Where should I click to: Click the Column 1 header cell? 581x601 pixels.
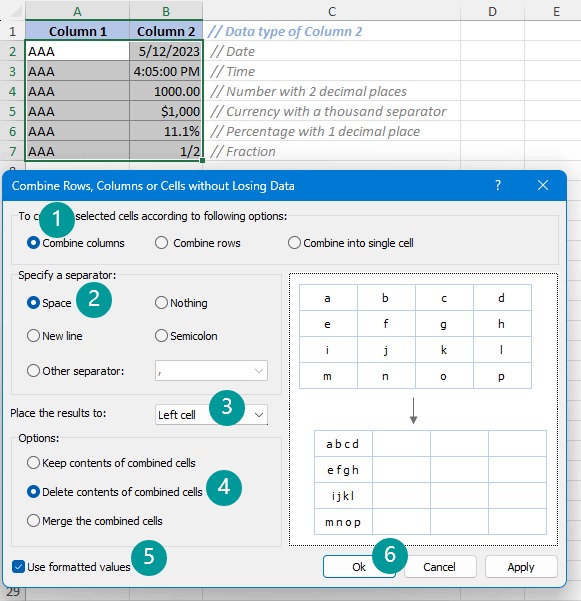(x=77, y=31)
